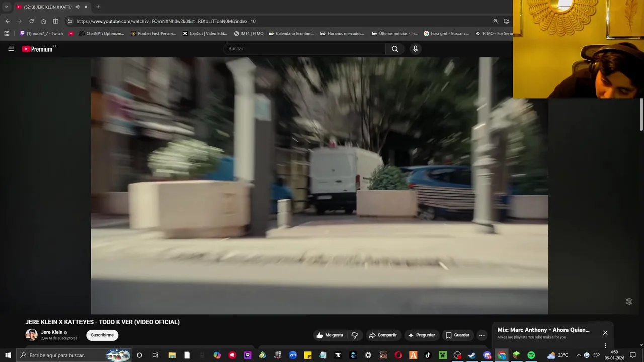Open the YouTube hamburger guide menu
Screen dimensions: 644x362
tap(11, 49)
